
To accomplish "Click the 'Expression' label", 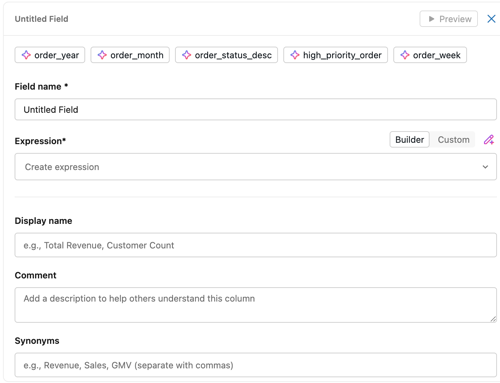I will pyautogui.click(x=40, y=141).
